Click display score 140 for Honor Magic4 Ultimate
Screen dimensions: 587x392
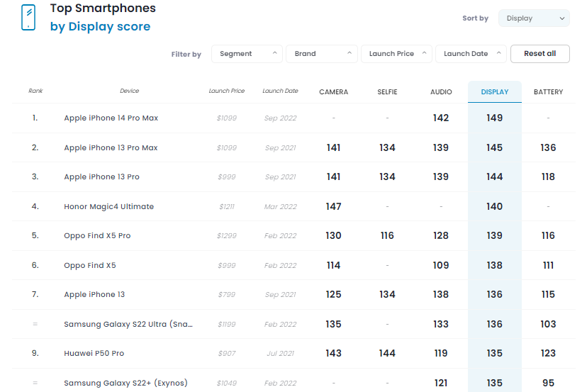(495, 207)
